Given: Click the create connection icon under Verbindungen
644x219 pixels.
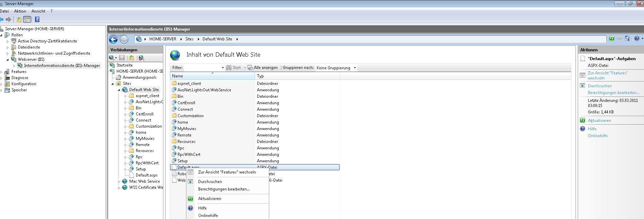Looking at the screenshot, I should pyautogui.click(x=112, y=58).
